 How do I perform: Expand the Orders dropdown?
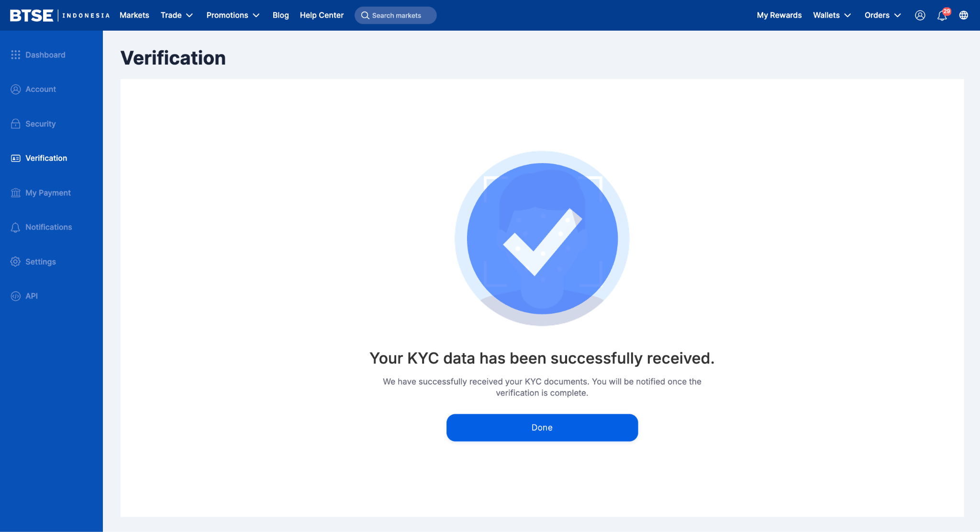point(883,15)
